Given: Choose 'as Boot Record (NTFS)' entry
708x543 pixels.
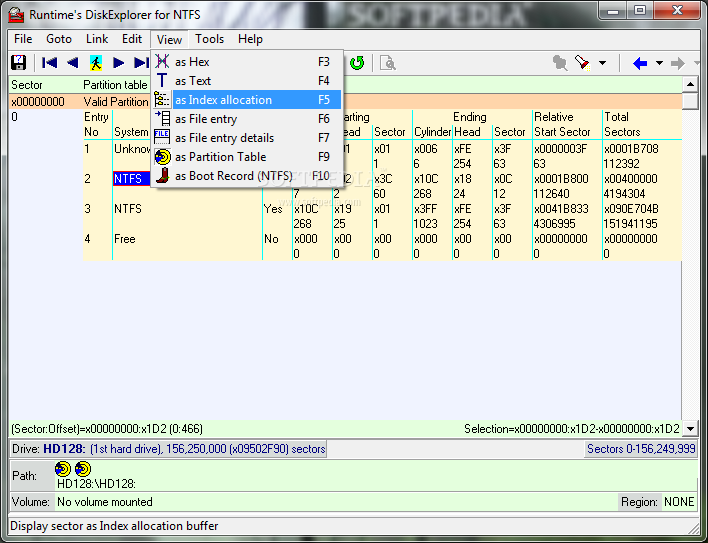Looking at the screenshot, I should (x=247, y=175).
